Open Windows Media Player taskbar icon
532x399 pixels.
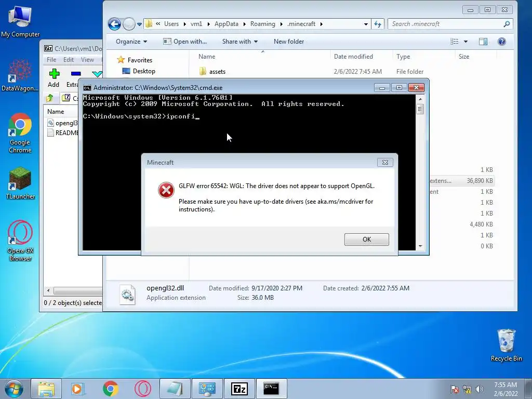point(78,389)
